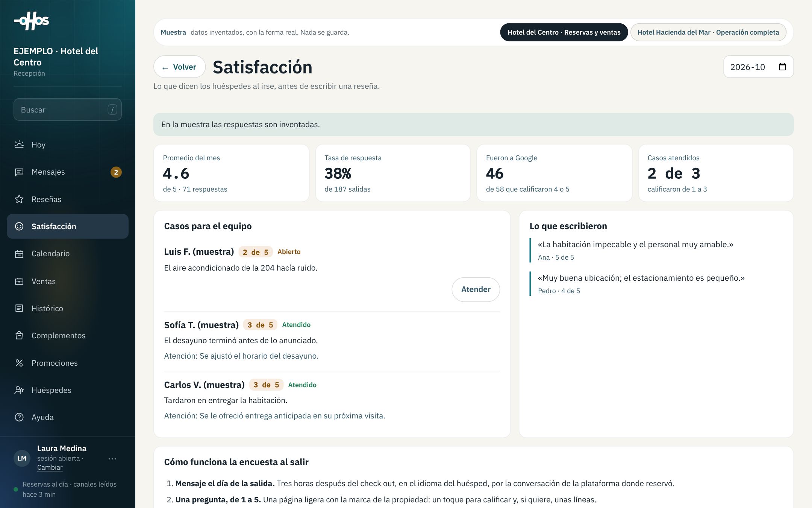Go to the Huéspedes section label
Image resolution: width=812 pixels, height=508 pixels.
pyautogui.click(x=52, y=390)
